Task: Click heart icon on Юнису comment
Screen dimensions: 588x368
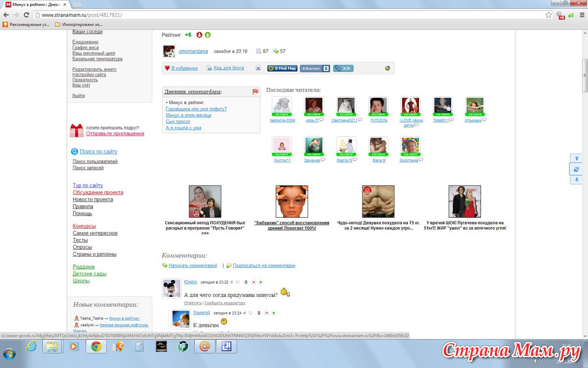Action: click(238, 282)
